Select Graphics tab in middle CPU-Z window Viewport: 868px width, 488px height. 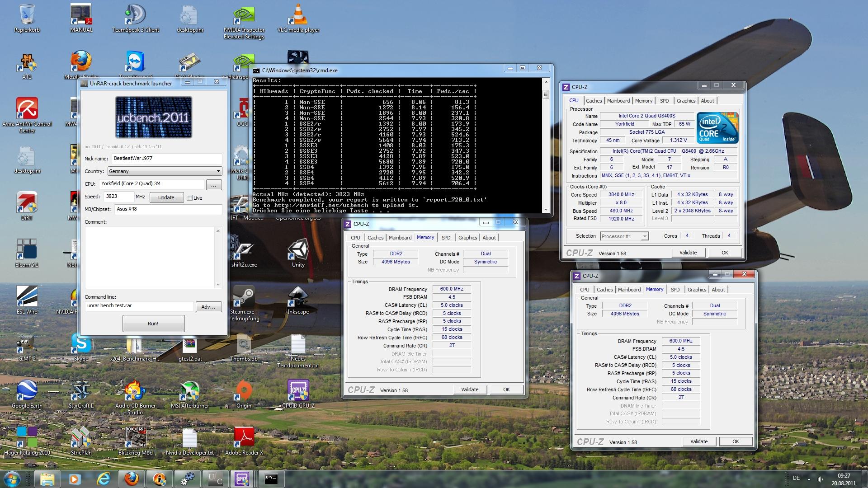click(x=467, y=238)
